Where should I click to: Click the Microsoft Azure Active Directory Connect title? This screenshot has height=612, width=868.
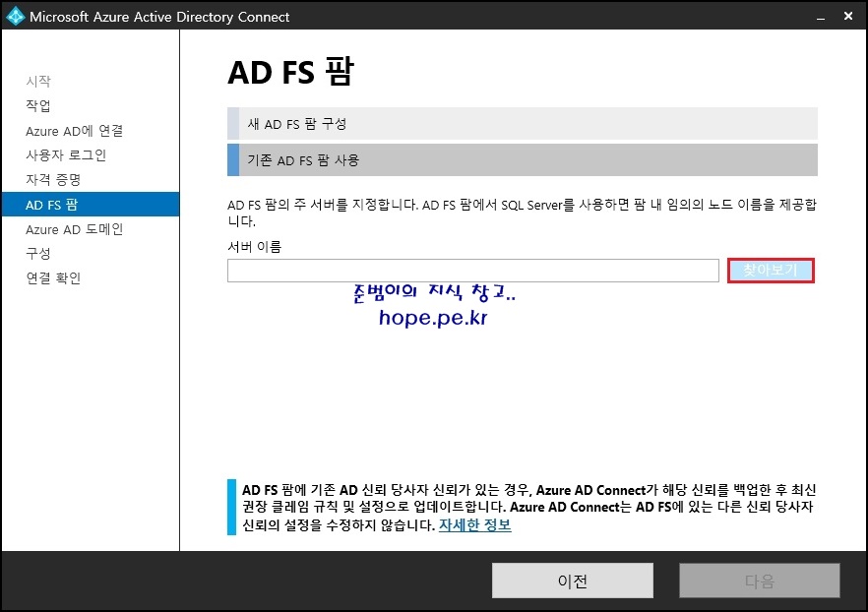159,17
